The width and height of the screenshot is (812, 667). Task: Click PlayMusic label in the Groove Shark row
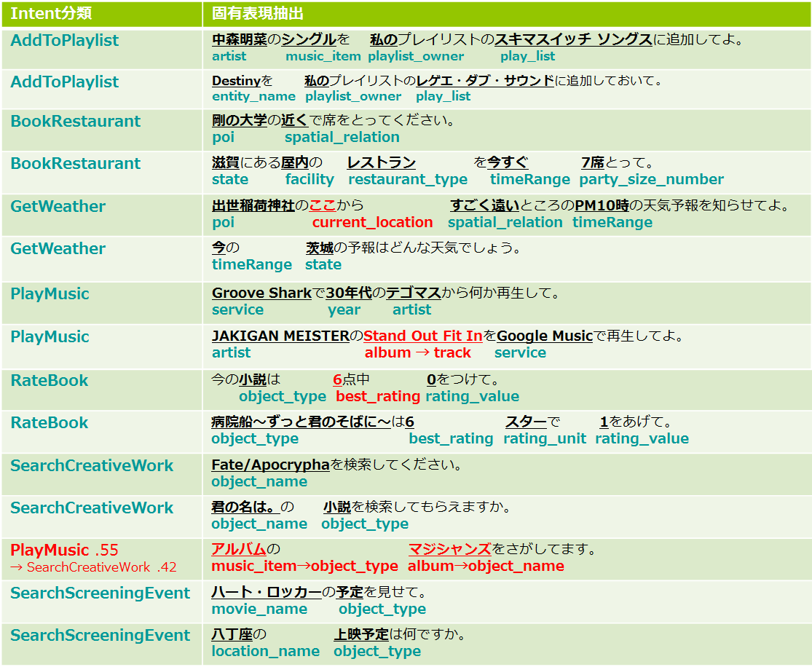[50, 294]
